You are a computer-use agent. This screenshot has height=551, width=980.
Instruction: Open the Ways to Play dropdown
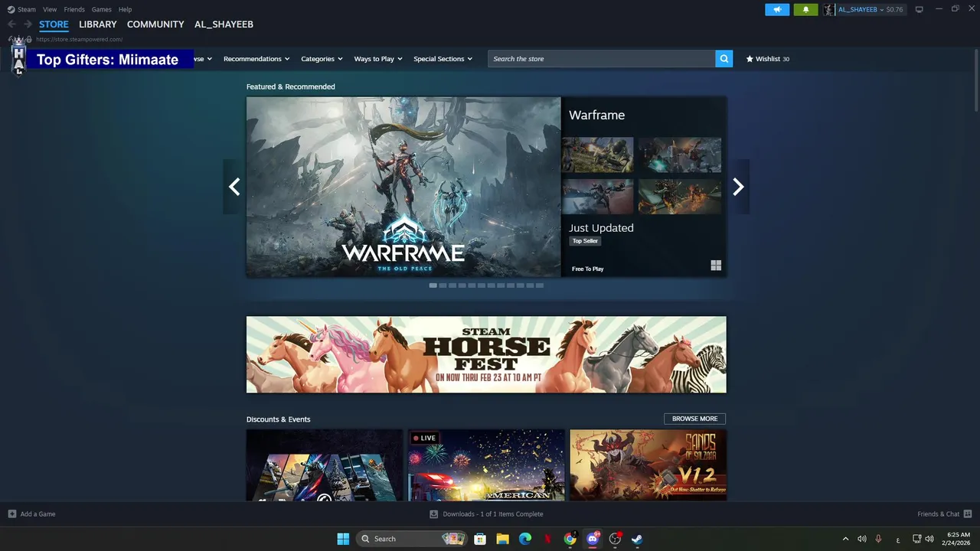click(x=378, y=59)
